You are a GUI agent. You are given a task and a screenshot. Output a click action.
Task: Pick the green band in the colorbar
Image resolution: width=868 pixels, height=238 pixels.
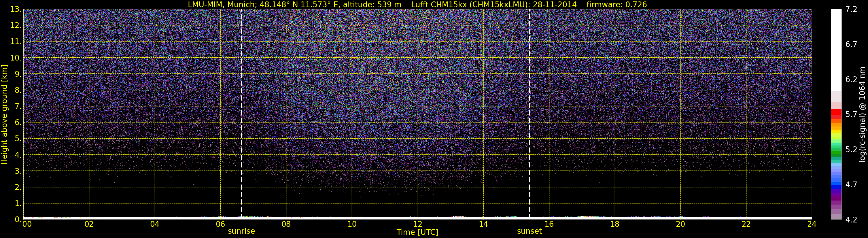coord(836,153)
